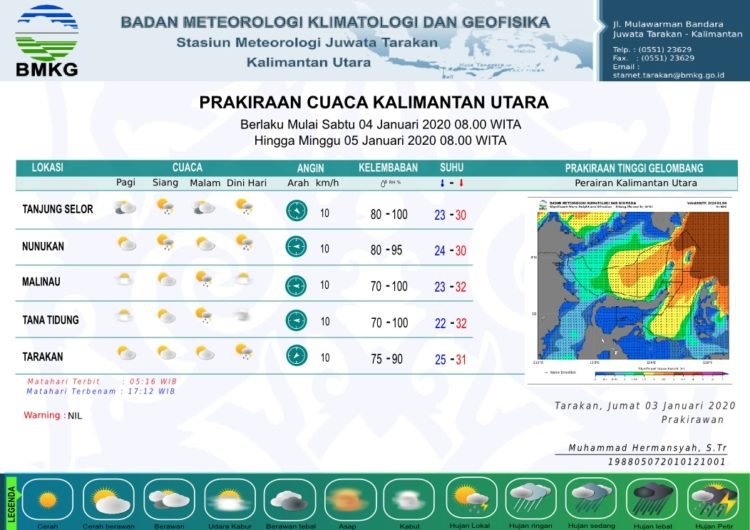Viewport: 750px width, 530px height.
Task: Click Tarakan temperature 25 - 31
Action: tap(451, 359)
